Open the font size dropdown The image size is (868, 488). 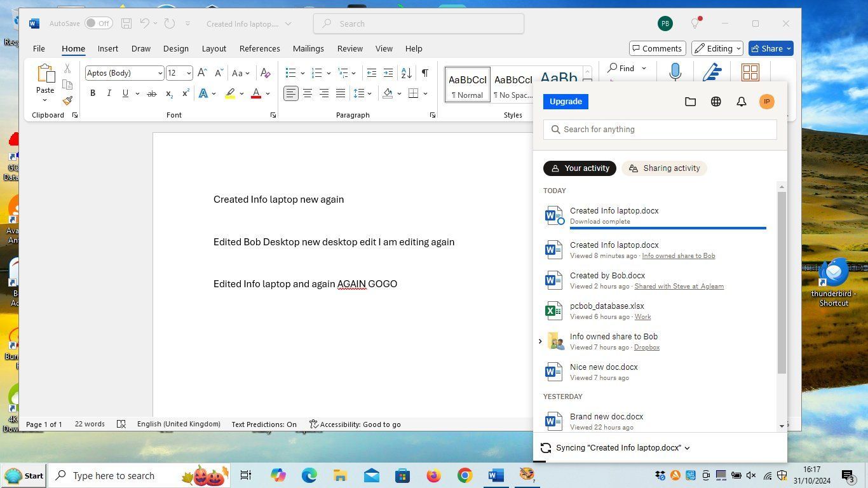(x=189, y=73)
